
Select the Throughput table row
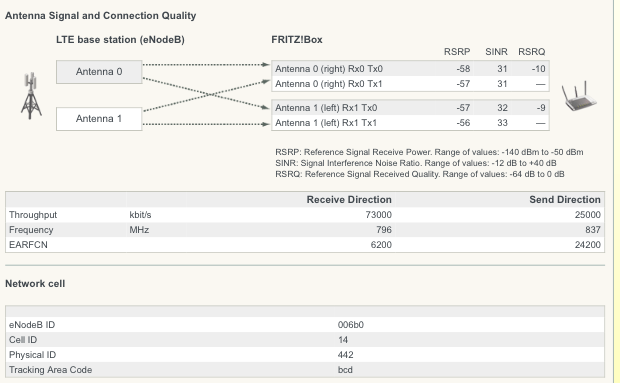click(305, 215)
